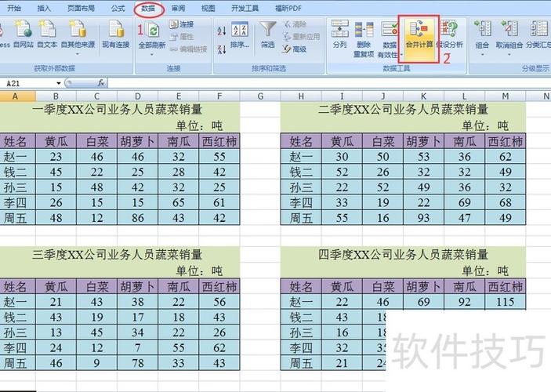Image resolution: width=551 pixels, height=392 pixels.
Task: Click the 组合 group icon
Action: tap(482, 30)
